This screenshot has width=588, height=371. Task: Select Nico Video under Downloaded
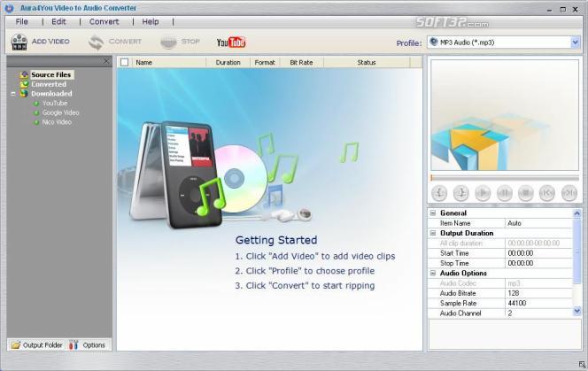[57, 122]
